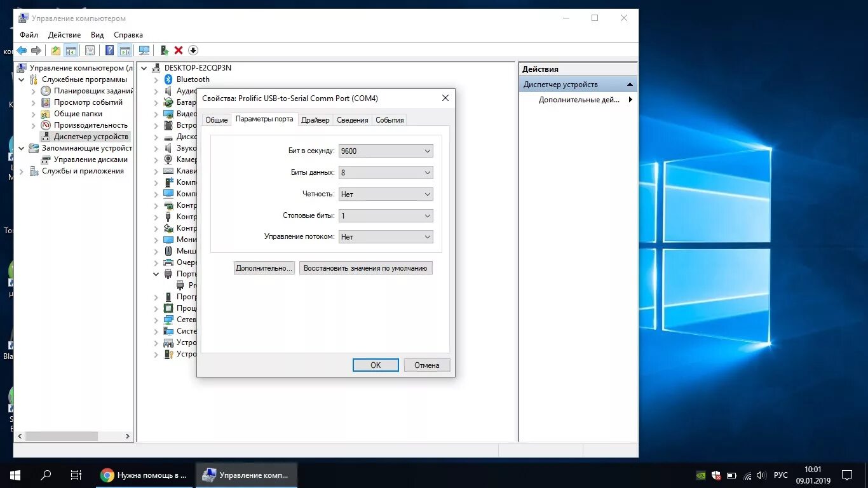Open the blue question mark Help toolbar icon
The height and width of the screenshot is (488, 868).
[x=110, y=50]
